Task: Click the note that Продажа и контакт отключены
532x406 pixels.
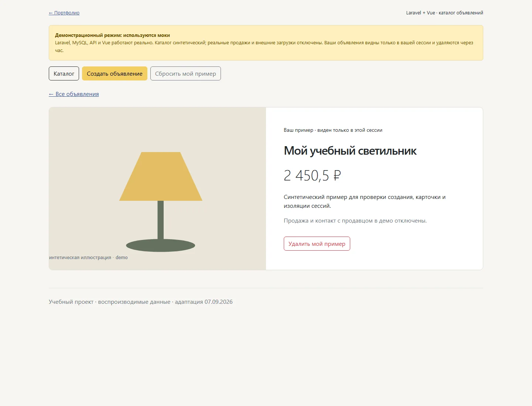Action: point(355,221)
